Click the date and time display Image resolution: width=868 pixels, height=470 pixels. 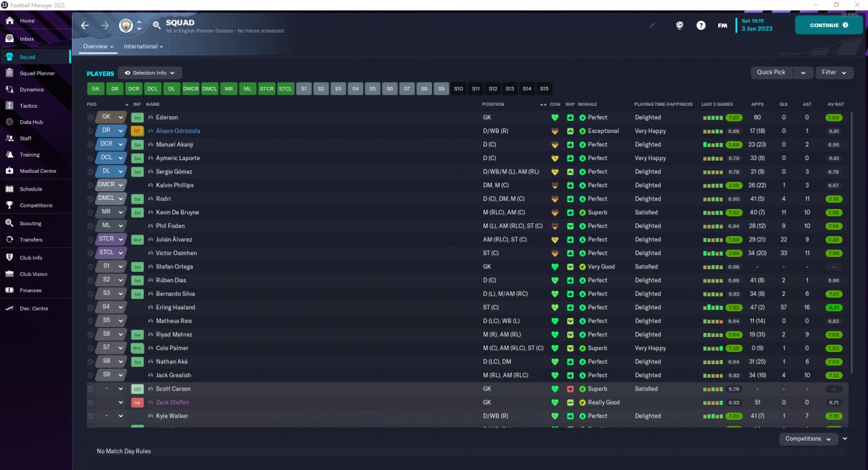(756, 25)
